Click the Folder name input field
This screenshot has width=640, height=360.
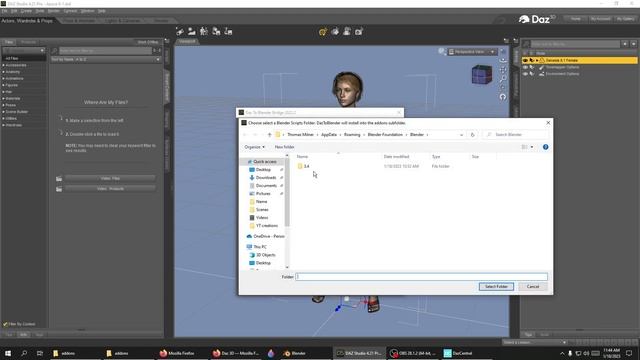(421, 277)
